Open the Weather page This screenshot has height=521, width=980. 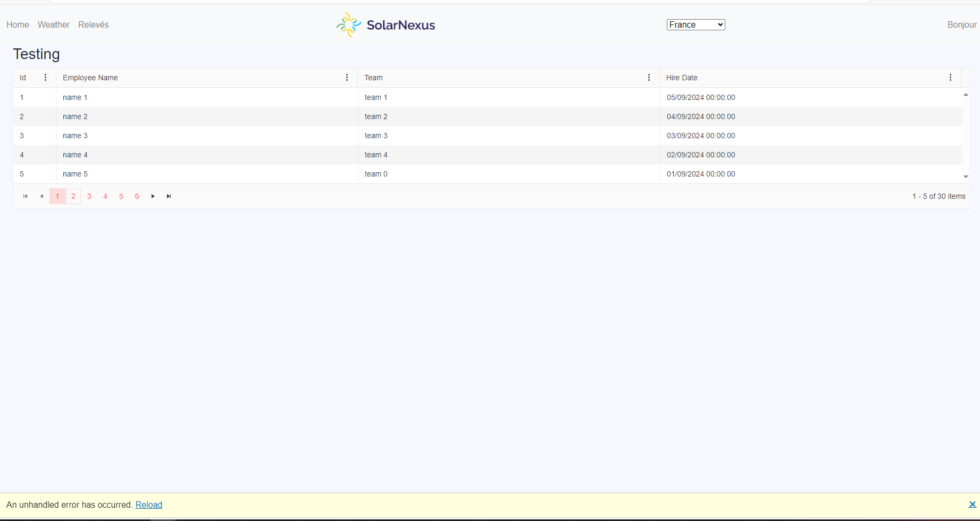53,24
